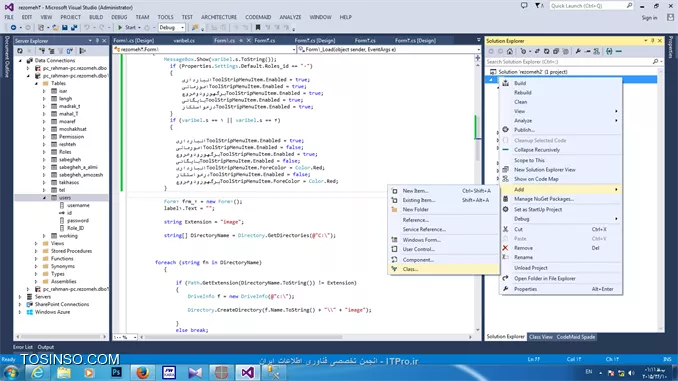Click the Sign in link
Screen dimensions: 678x381
(649, 18)
